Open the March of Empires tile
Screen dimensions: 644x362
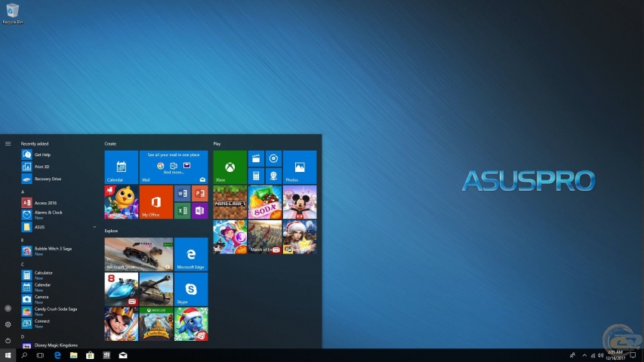coord(265,237)
